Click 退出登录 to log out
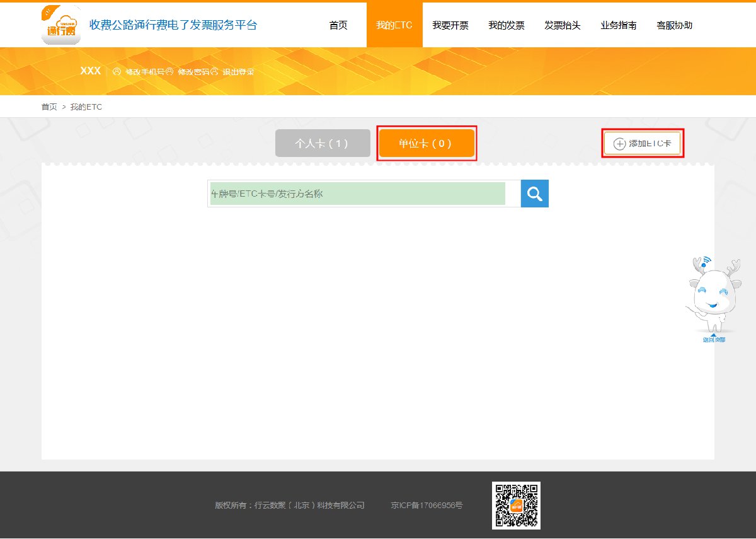This screenshot has width=756, height=539. pos(238,72)
